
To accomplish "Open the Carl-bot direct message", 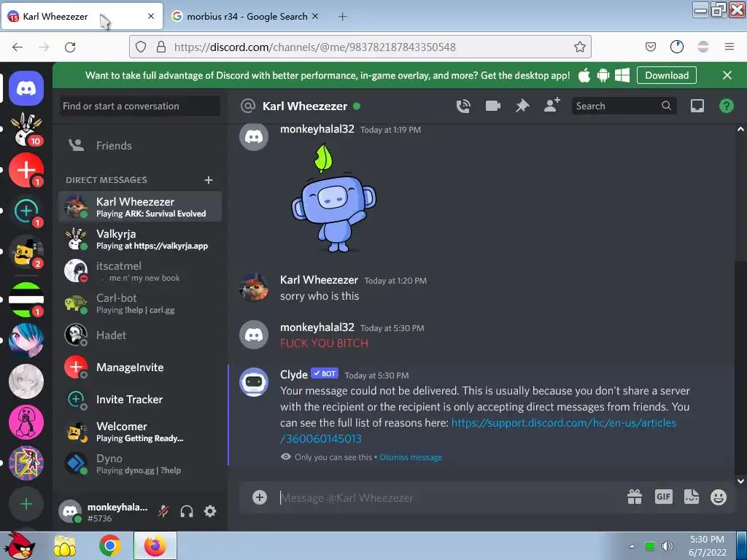I will coord(140,303).
